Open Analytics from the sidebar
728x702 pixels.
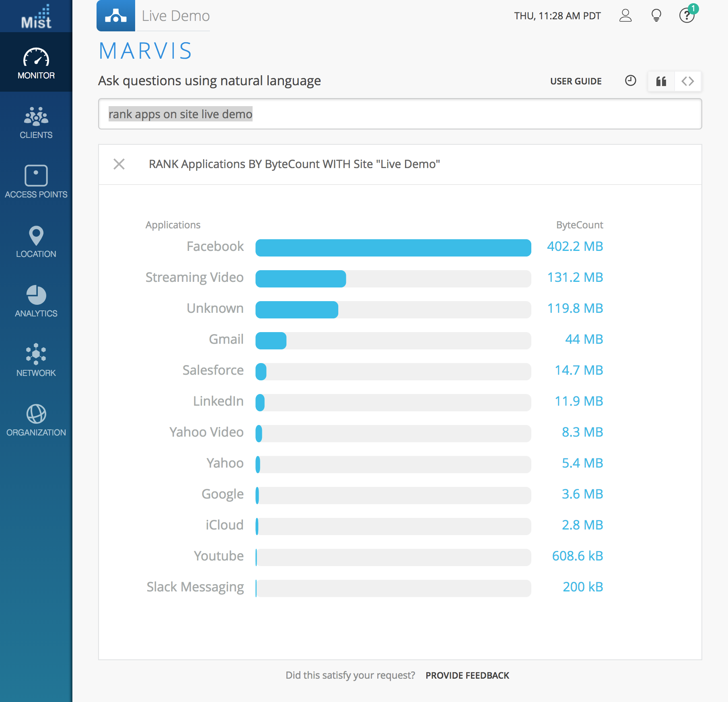[36, 301]
